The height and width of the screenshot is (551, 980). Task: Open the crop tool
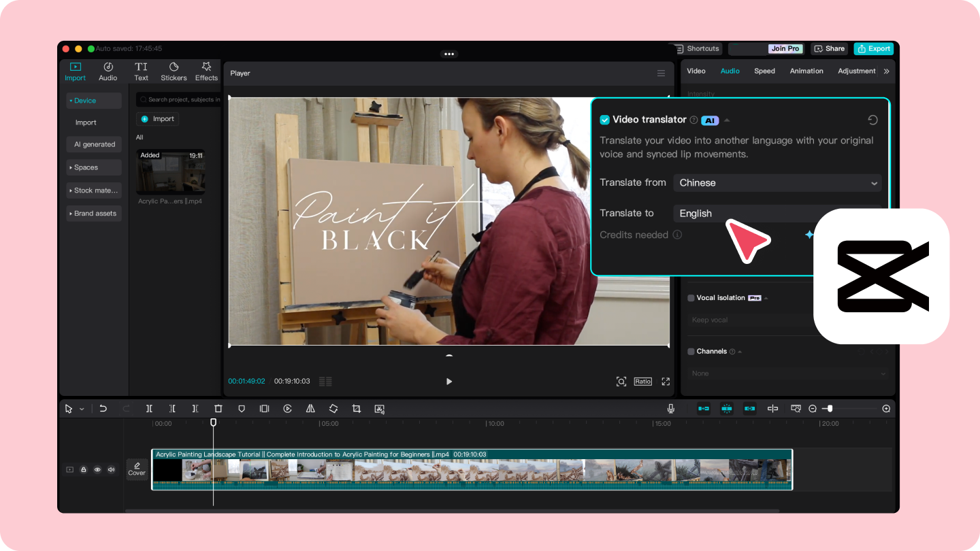tap(357, 409)
